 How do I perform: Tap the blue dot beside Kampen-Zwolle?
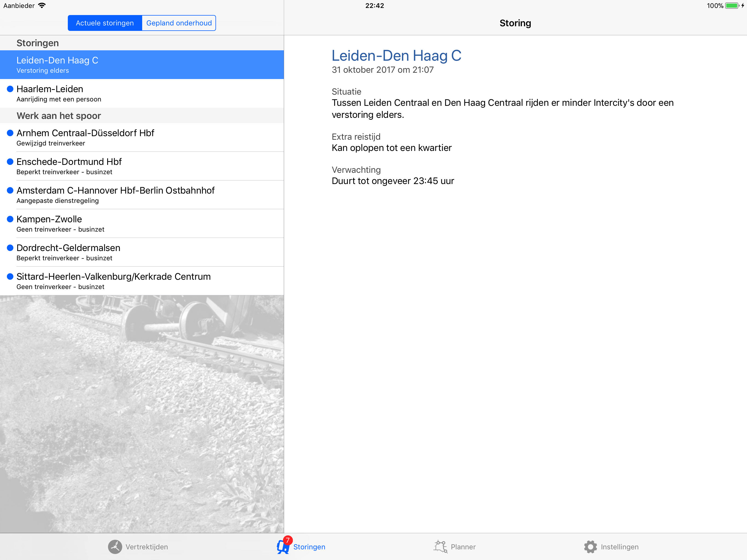click(10, 219)
